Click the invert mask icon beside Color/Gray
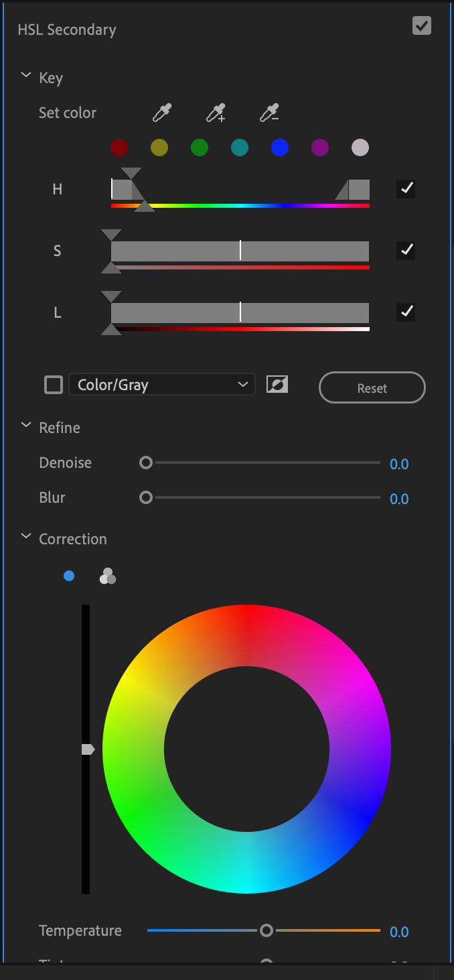 pyautogui.click(x=277, y=384)
